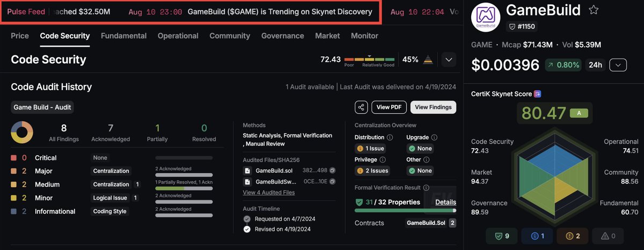
Task: Click the 31/32 Properties progress bar
Action: (406, 211)
